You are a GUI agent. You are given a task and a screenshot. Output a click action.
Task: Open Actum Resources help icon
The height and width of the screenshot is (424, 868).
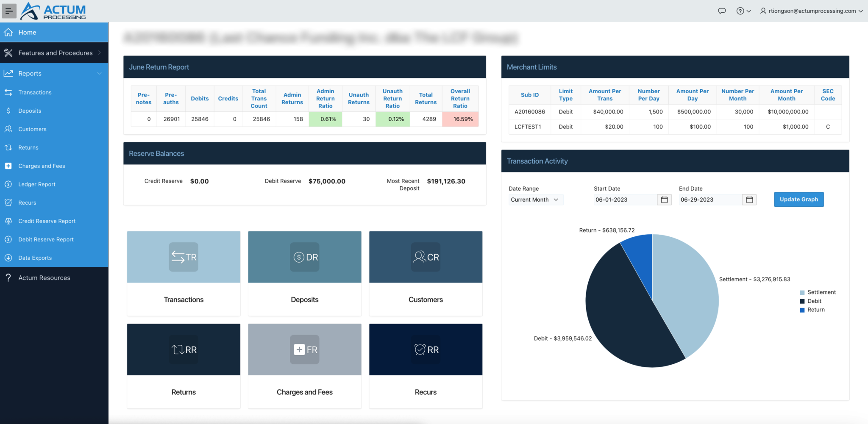click(8, 277)
